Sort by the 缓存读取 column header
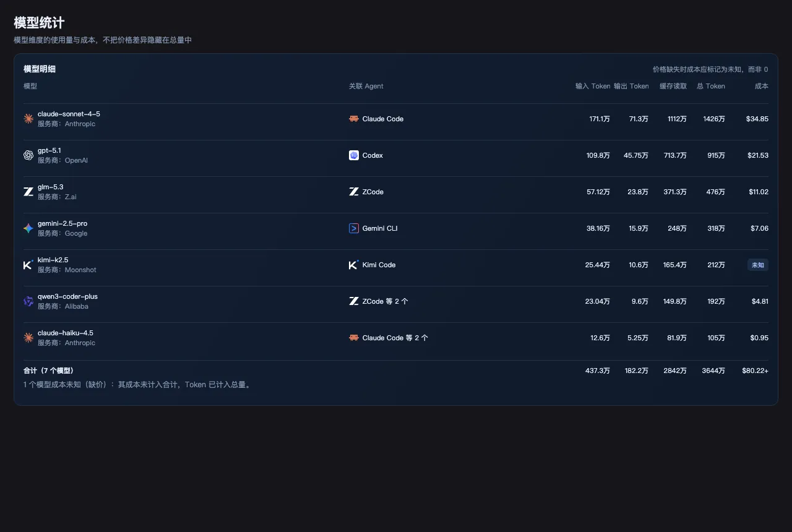This screenshot has width=792, height=532. [x=673, y=86]
